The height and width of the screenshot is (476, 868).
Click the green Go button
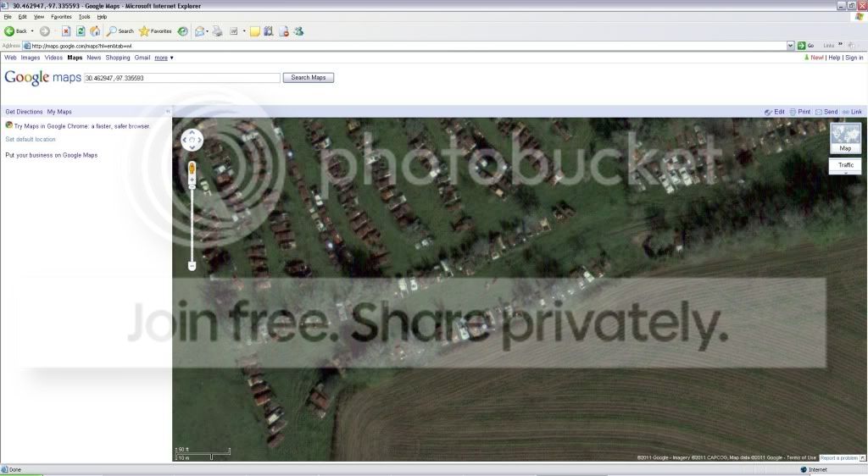tap(805, 46)
